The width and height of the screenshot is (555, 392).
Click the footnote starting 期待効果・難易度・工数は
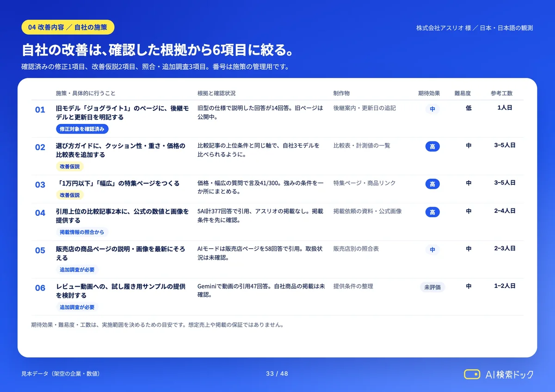click(x=157, y=325)
